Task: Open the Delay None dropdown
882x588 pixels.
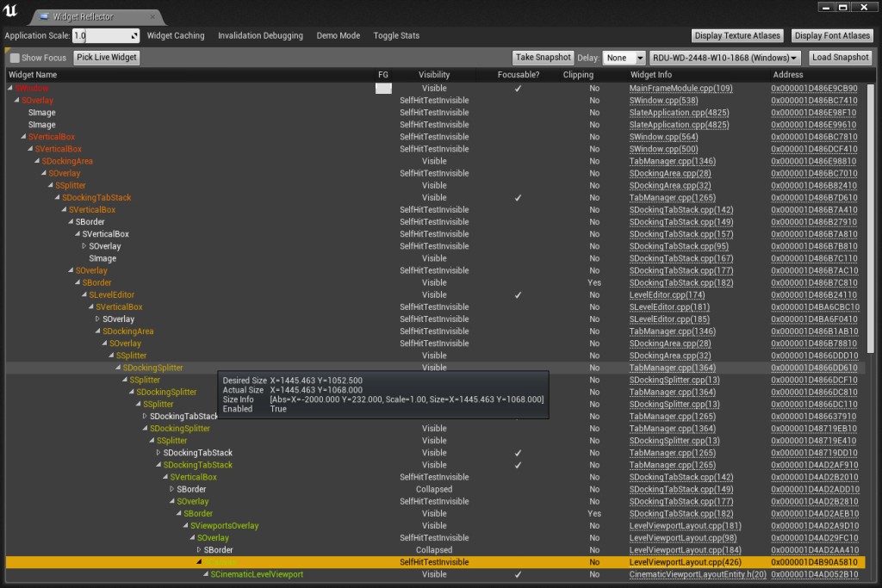Action: coord(624,58)
